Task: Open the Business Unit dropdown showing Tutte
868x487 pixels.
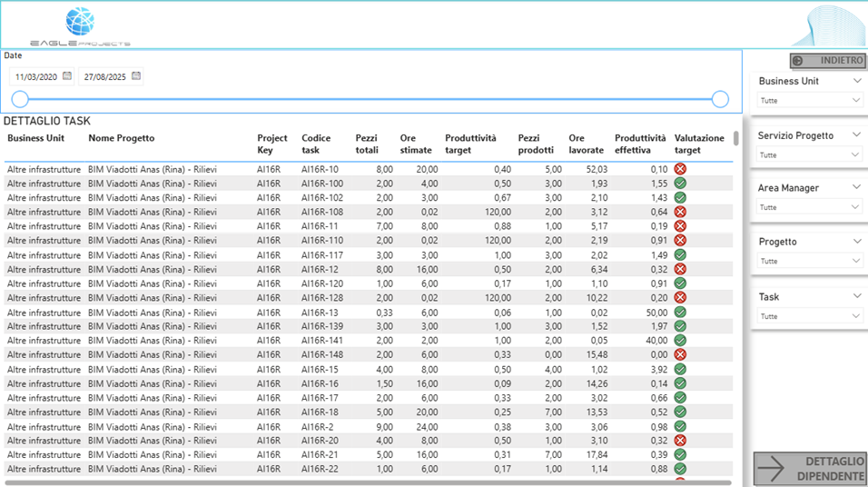Action: (x=809, y=101)
